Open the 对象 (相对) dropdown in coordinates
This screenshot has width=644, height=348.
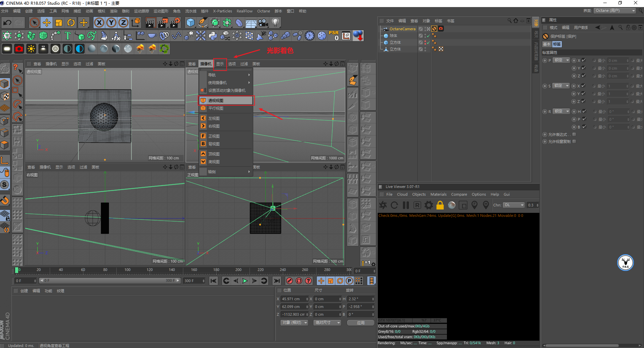coord(295,323)
